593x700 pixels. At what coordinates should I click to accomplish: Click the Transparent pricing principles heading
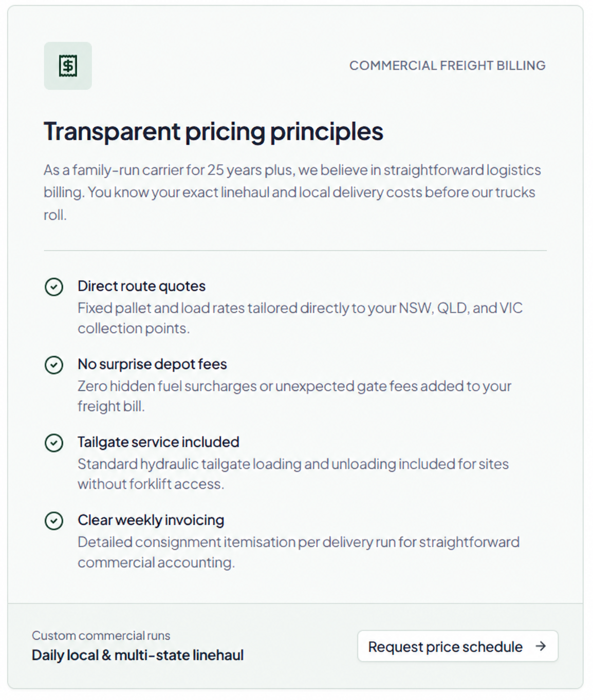(213, 131)
